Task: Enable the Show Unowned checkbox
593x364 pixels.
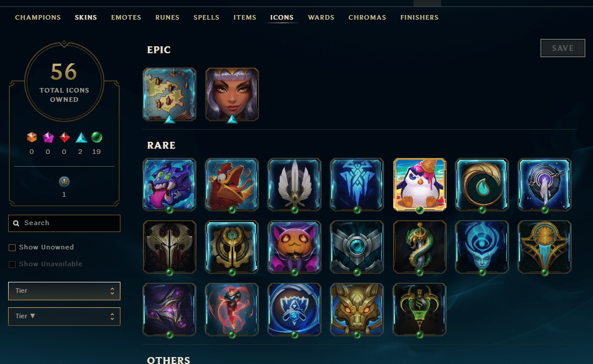Action: coord(12,248)
